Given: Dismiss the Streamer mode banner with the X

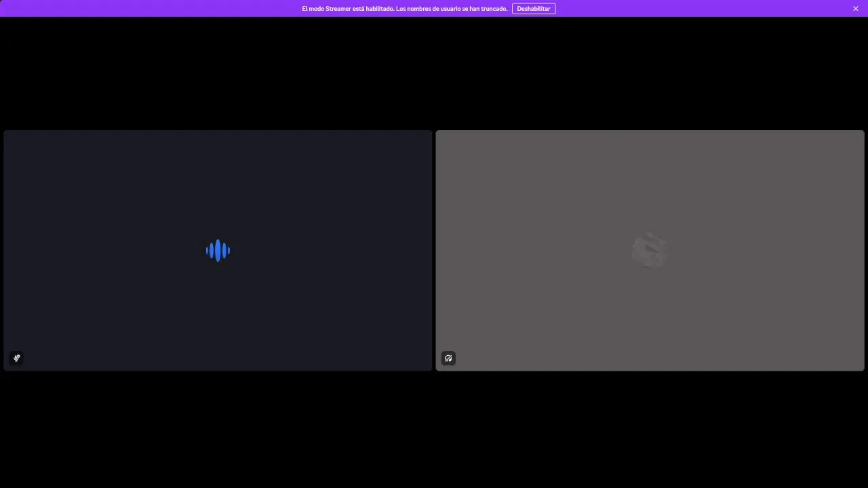Looking at the screenshot, I should 856,9.
